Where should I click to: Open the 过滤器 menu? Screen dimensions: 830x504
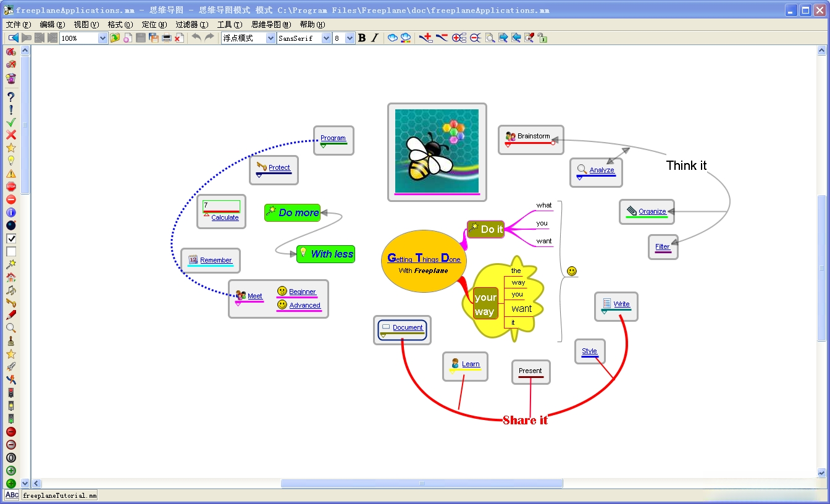pos(191,25)
